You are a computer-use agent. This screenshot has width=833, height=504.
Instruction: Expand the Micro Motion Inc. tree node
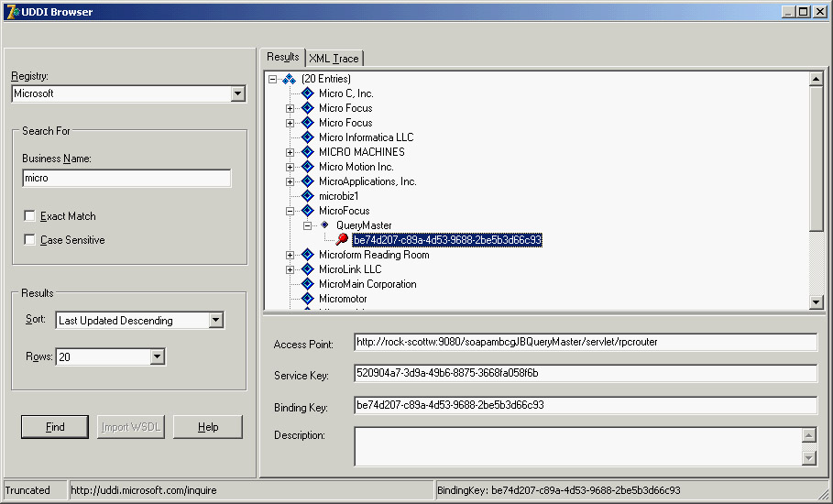[x=290, y=167]
